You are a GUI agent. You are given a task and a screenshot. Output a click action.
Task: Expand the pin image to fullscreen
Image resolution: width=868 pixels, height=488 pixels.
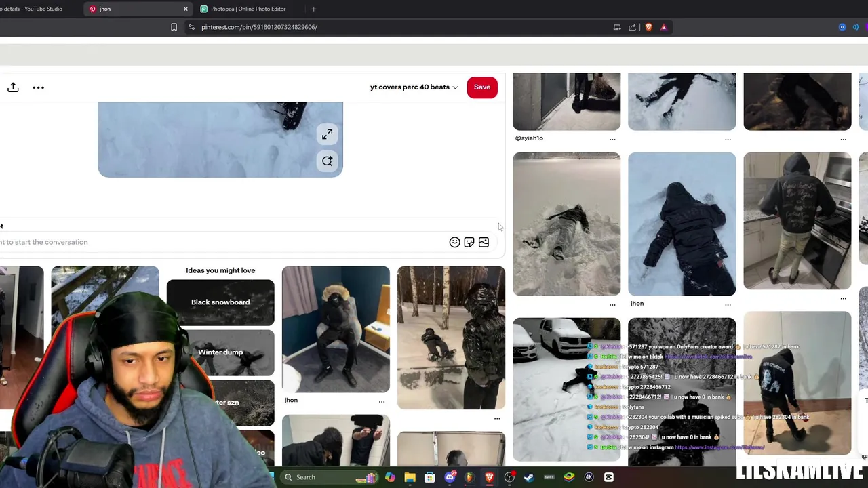point(328,134)
